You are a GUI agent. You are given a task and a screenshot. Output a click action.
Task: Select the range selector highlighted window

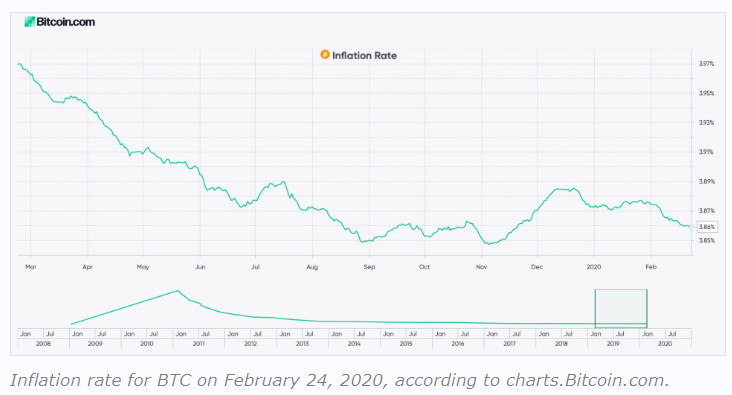[621, 308]
